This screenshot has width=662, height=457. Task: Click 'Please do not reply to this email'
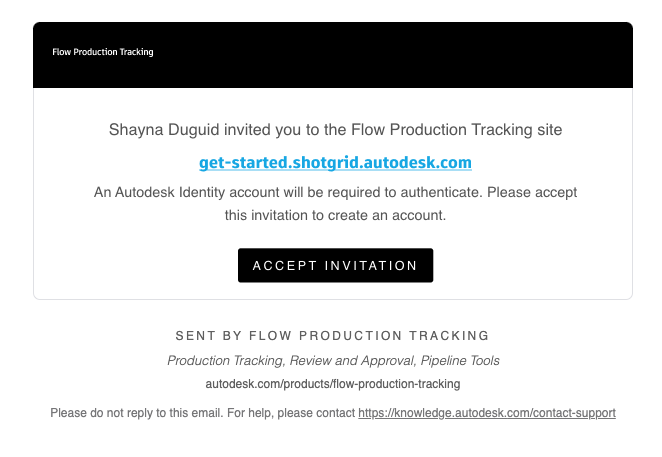[x=136, y=413]
